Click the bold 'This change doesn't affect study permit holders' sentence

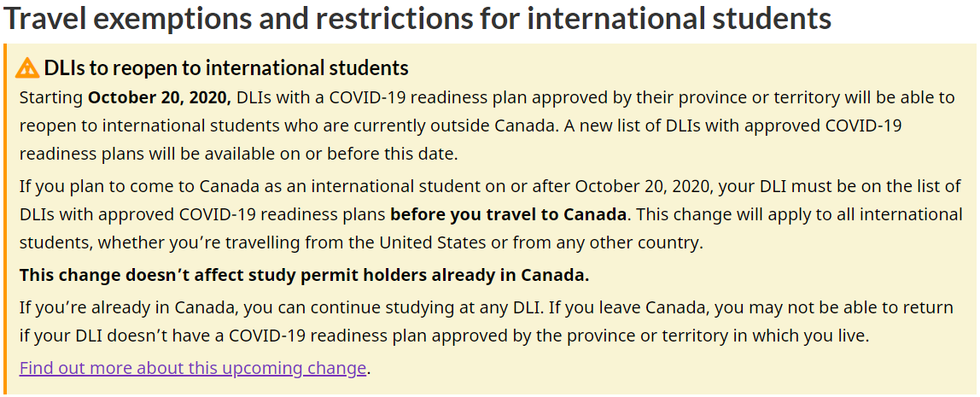pos(305,275)
